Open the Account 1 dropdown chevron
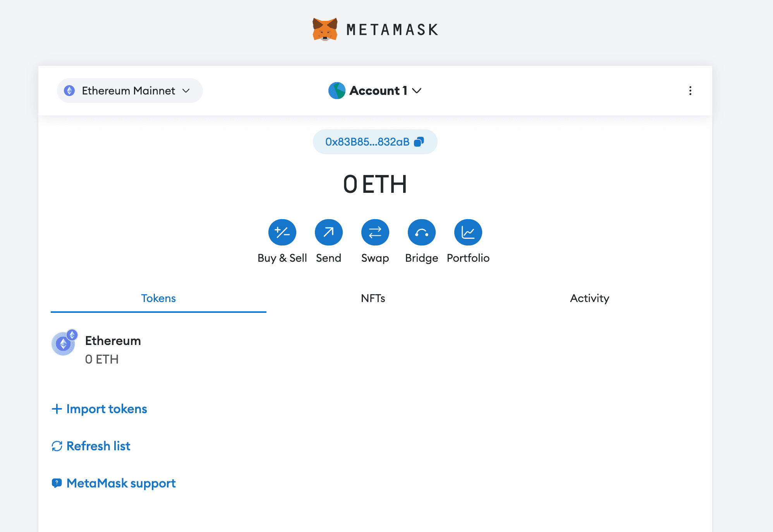Image resolution: width=773 pixels, height=532 pixels. click(x=417, y=91)
